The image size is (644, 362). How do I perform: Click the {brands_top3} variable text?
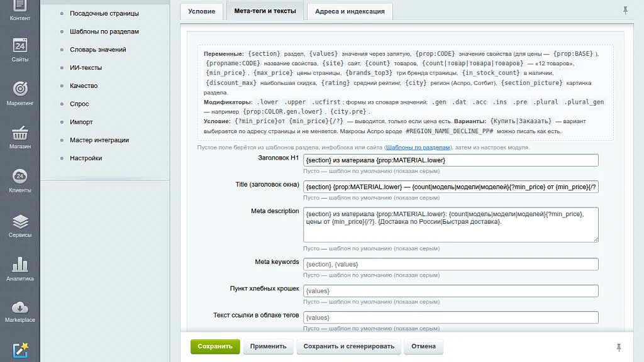tap(369, 73)
